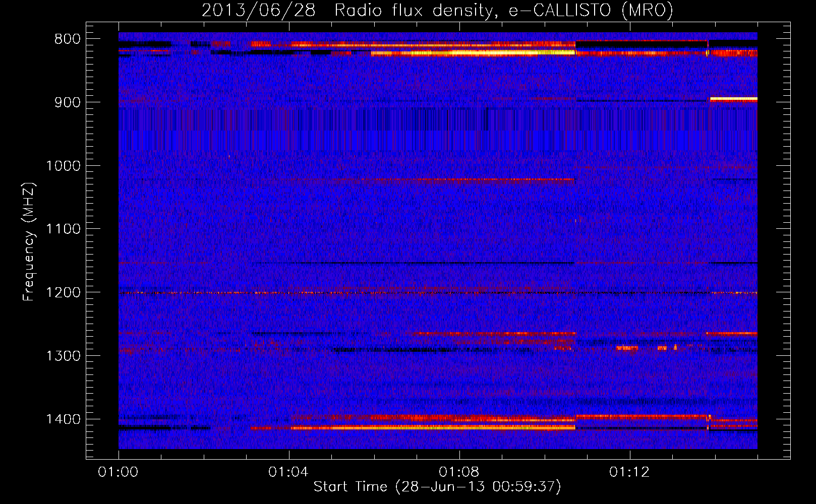Click the 1200 frequency tick label
816x504 pixels.
pyautogui.click(x=63, y=293)
